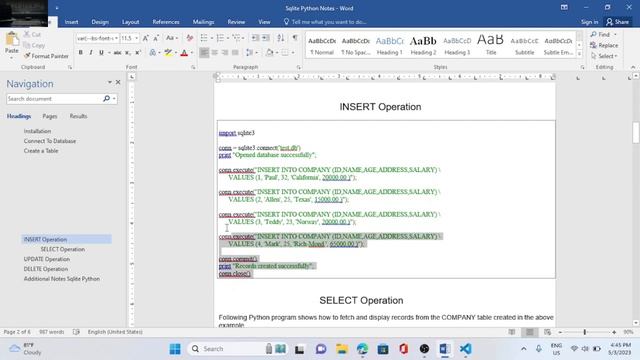Screen dimensions: 640x360
Task: Open the font name combo box
Action: [97, 38]
